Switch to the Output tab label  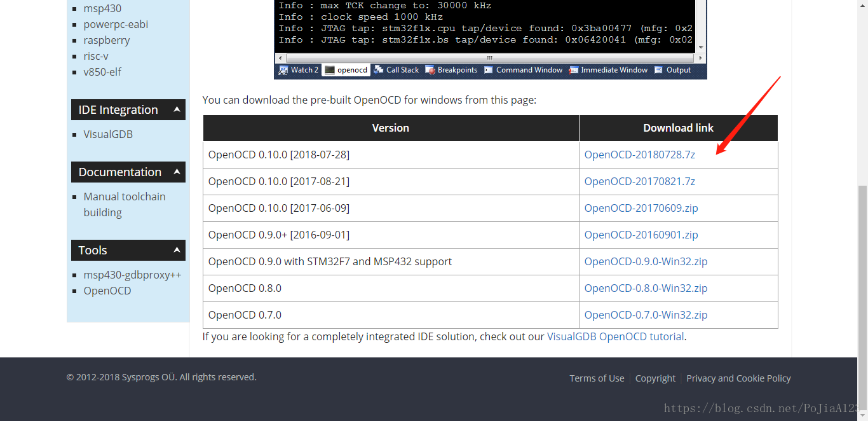pos(679,70)
